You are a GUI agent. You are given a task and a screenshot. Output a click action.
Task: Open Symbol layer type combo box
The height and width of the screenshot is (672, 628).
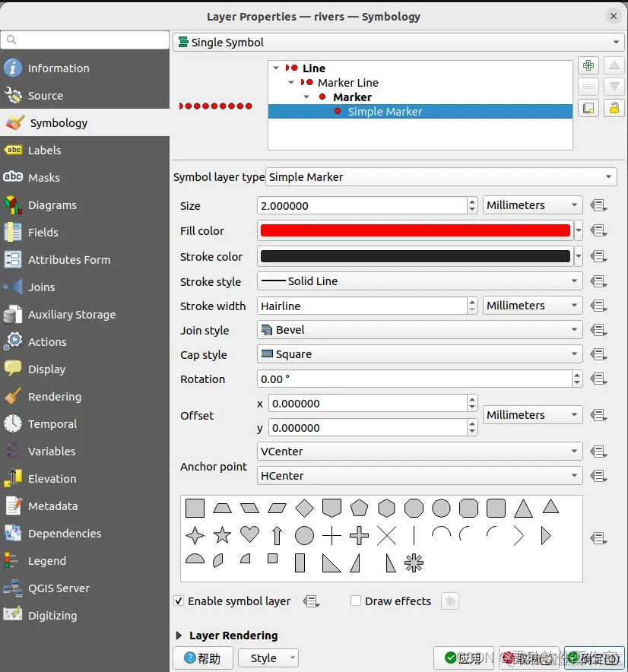pyautogui.click(x=441, y=177)
